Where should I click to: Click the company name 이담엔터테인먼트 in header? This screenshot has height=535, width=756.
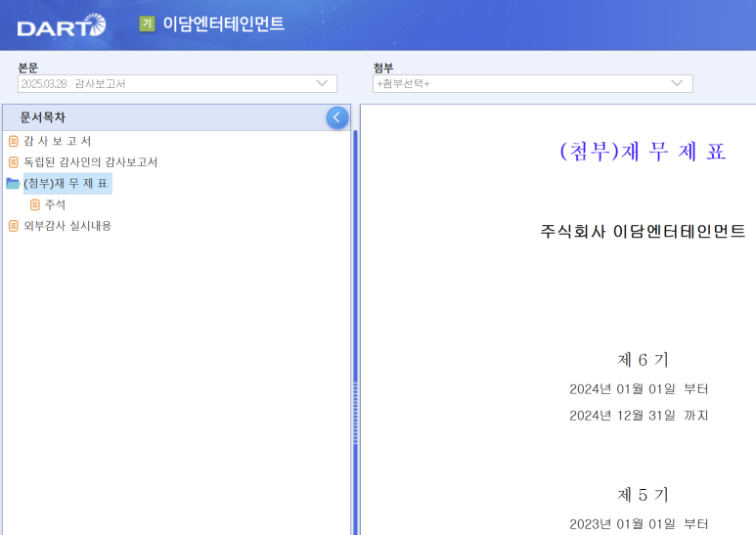(x=224, y=23)
